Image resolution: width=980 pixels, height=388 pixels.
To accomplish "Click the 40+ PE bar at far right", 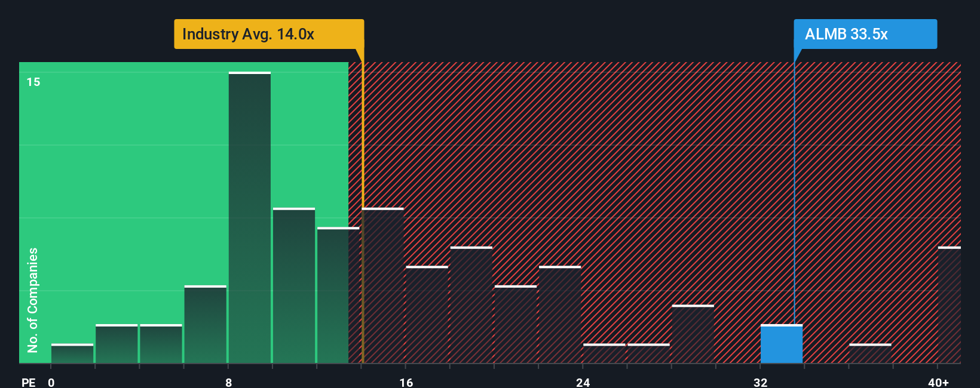I will (950, 305).
